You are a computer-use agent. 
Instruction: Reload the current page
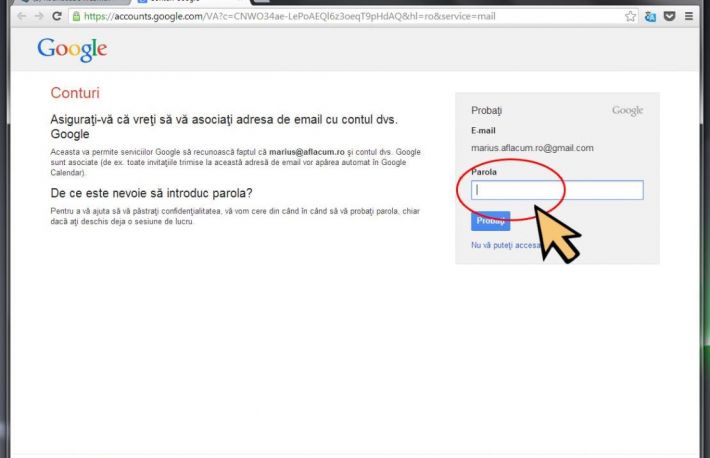tap(57, 17)
